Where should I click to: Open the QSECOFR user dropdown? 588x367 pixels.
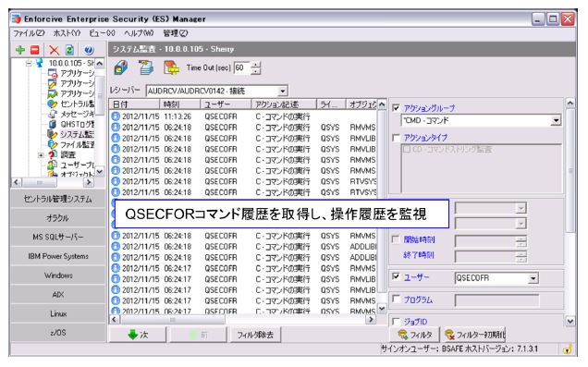(x=533, y=278)
